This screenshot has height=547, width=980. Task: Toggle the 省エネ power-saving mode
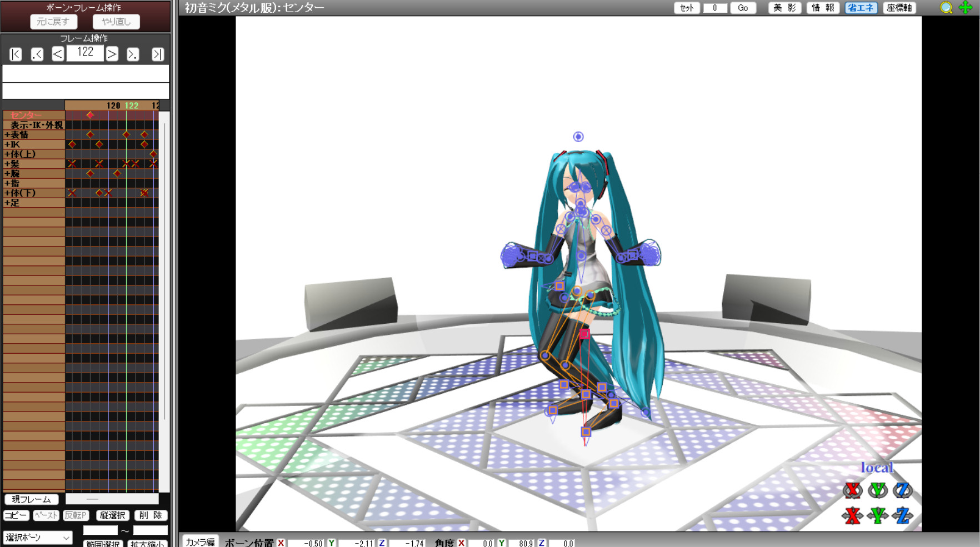click(x=861, y=8)
